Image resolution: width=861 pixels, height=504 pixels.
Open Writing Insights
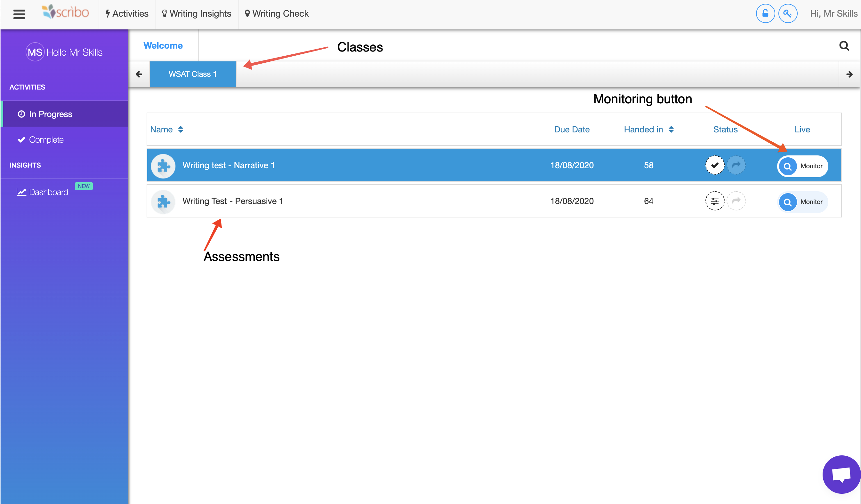197,14
